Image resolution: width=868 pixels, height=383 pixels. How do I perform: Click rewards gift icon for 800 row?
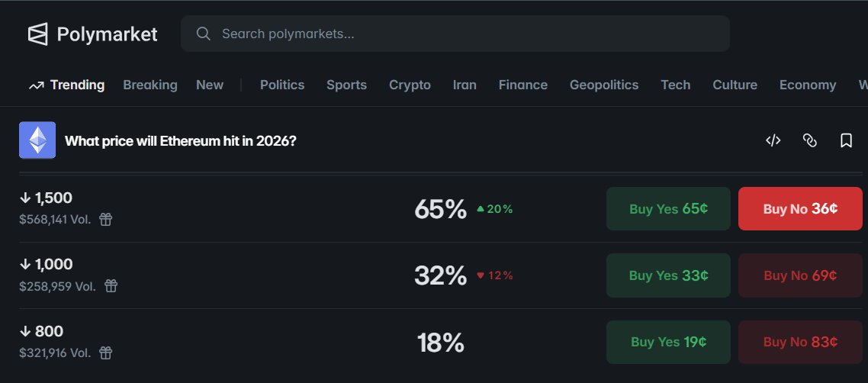pos(106,352)
